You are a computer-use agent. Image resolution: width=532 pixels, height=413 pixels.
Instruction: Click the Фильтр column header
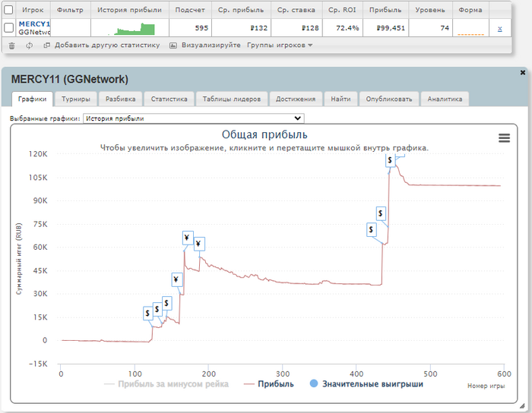(x=70, y=10)
